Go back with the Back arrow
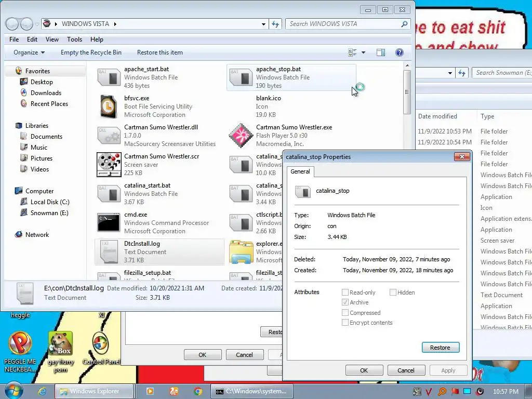Screen dimensions: 532x399 coord(12,24)
